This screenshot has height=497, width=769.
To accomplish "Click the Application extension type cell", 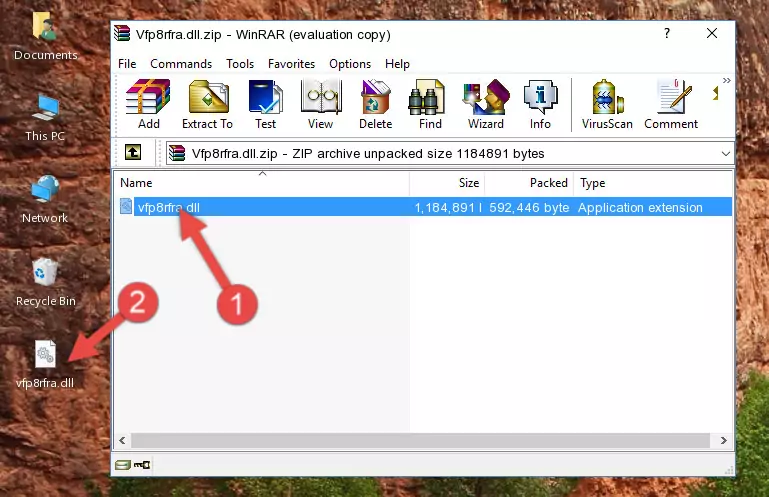I will point(640,208).
